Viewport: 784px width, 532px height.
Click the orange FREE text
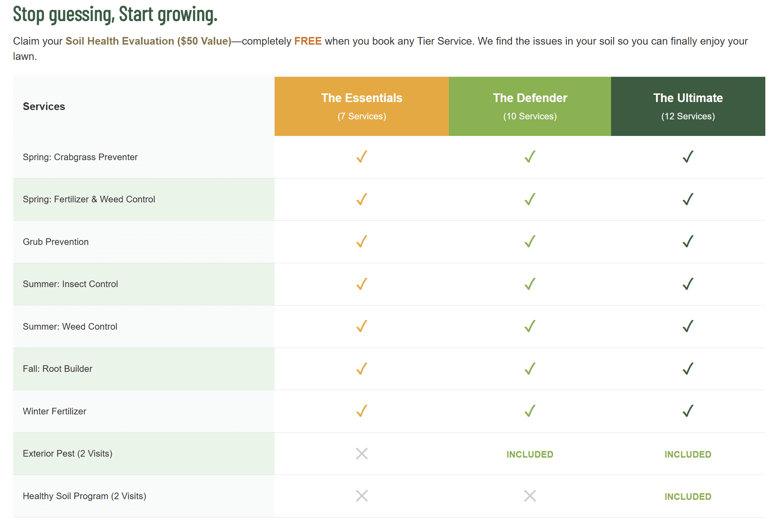click(308, 41)
